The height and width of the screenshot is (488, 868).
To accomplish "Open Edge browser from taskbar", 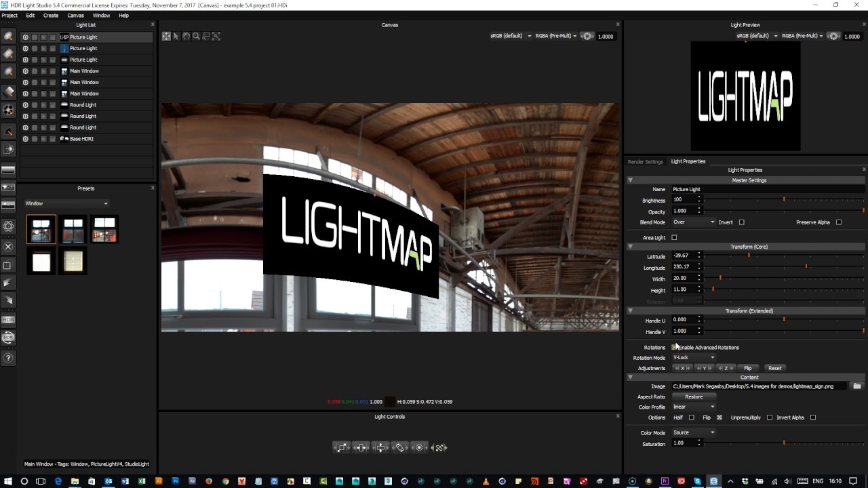I will [58, 481].
